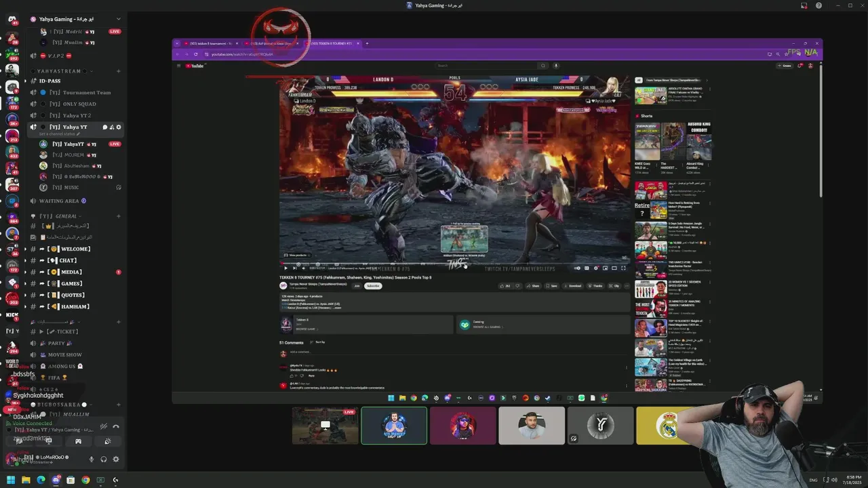Open the KICK server icon
The height and width of the screenshot is (488, 868).
12,316
